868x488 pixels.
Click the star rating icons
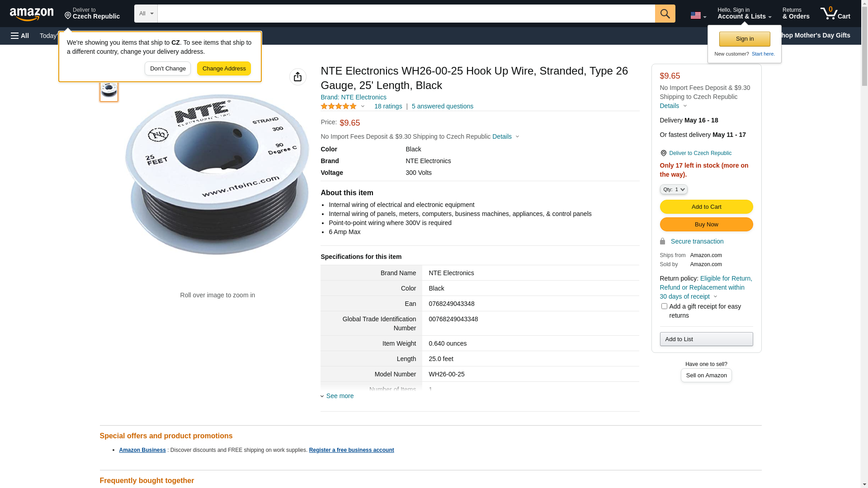(339, 106)
